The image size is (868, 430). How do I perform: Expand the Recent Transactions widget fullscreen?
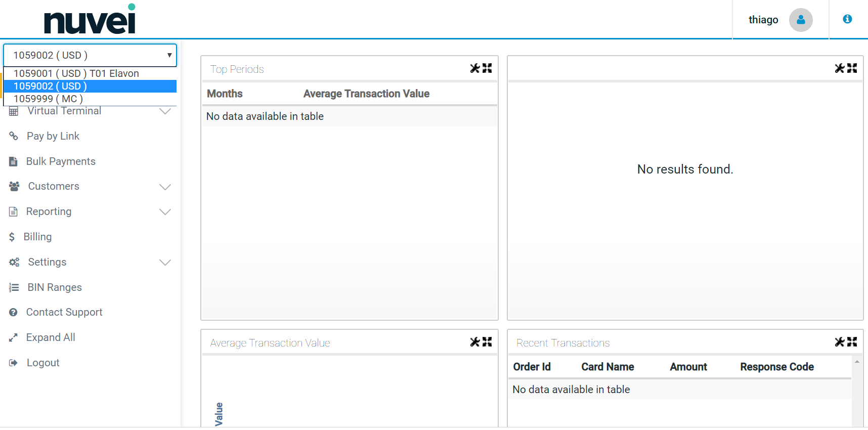[852, 342]
